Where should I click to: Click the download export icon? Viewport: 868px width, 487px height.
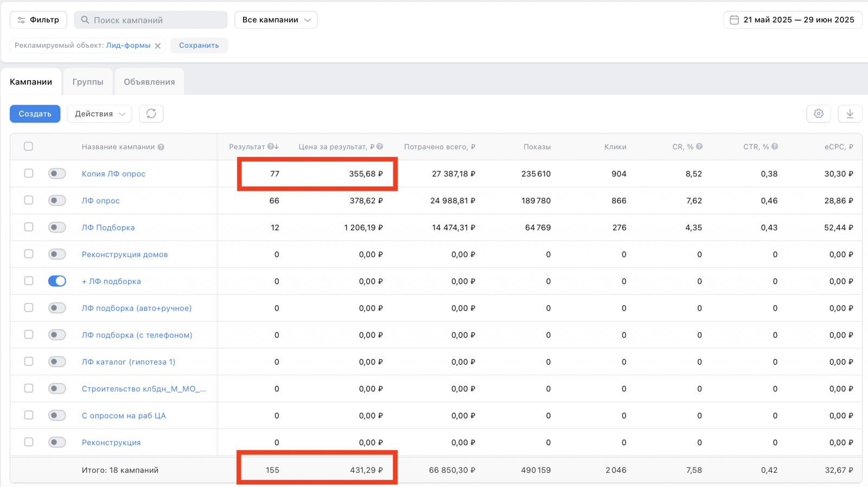[x=850, y=113]
